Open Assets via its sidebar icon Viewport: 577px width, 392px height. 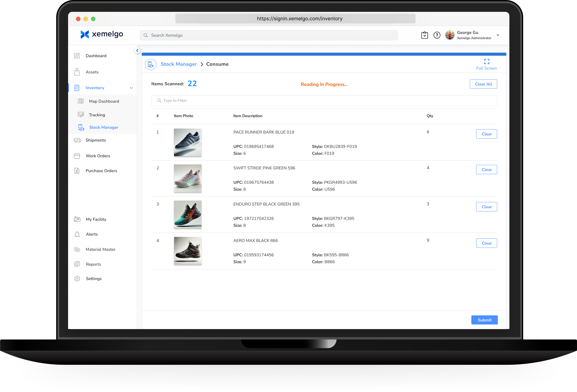coord(77,72)
